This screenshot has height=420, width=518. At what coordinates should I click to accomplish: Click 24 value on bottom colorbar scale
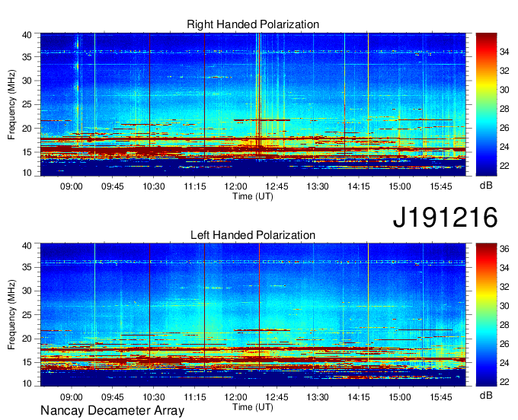coord(504,363)
